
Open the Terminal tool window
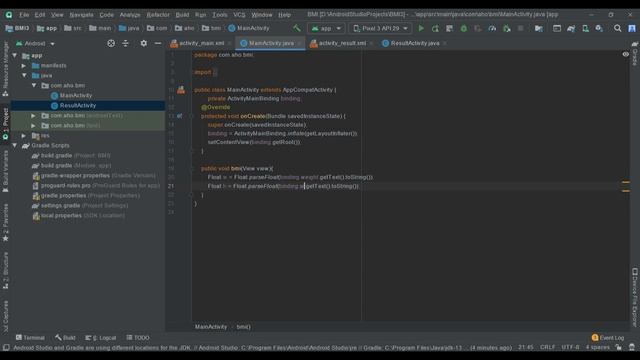pos(30,338)
